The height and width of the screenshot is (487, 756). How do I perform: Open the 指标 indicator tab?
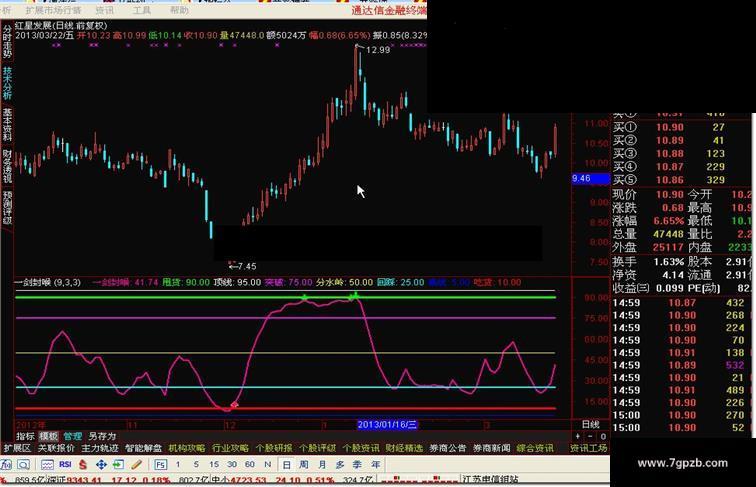[x=25, y=436]
